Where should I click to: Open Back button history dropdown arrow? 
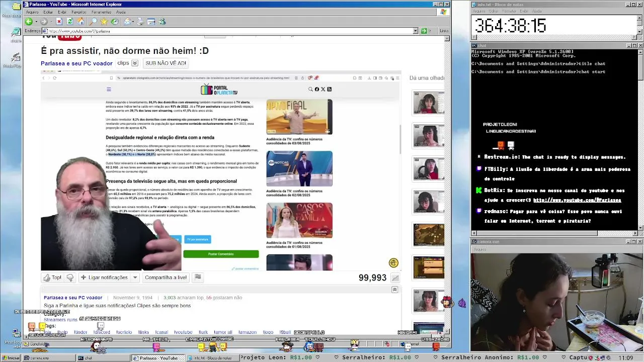(x=36, y=22)
